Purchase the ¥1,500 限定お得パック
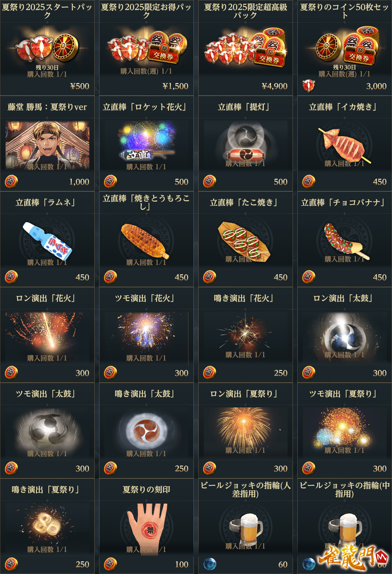 click(x=146, y=48)
